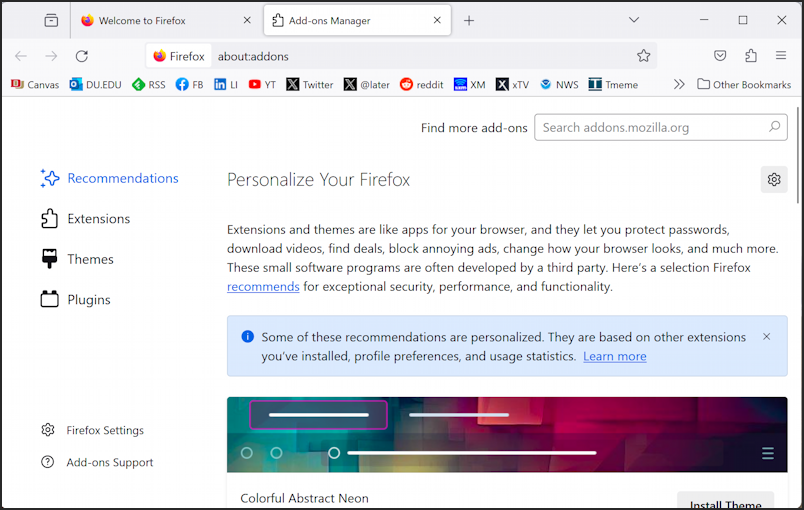This screenshot has width=804, height=510.
Task: Open the reddit bookmark
Action: point(421,85)
